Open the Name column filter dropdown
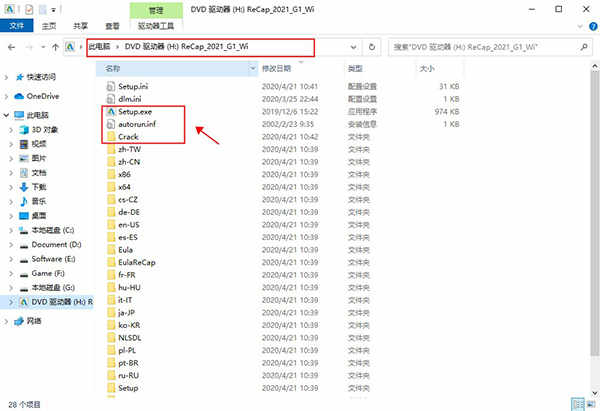600x411 pixels. point(253,68)
